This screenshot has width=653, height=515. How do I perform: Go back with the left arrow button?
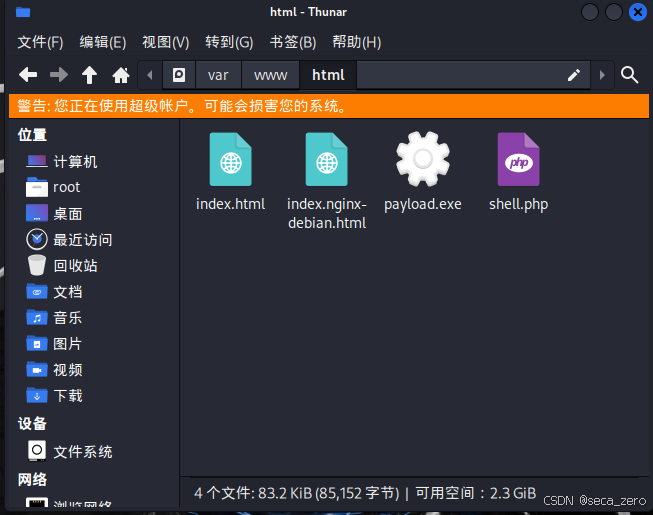pos(28,75)
